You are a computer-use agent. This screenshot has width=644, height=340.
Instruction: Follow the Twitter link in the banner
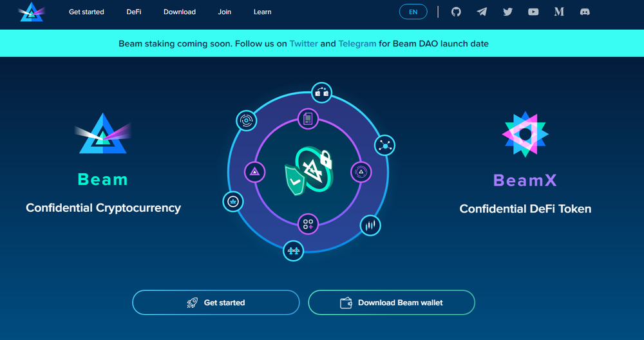coord(303,44)
